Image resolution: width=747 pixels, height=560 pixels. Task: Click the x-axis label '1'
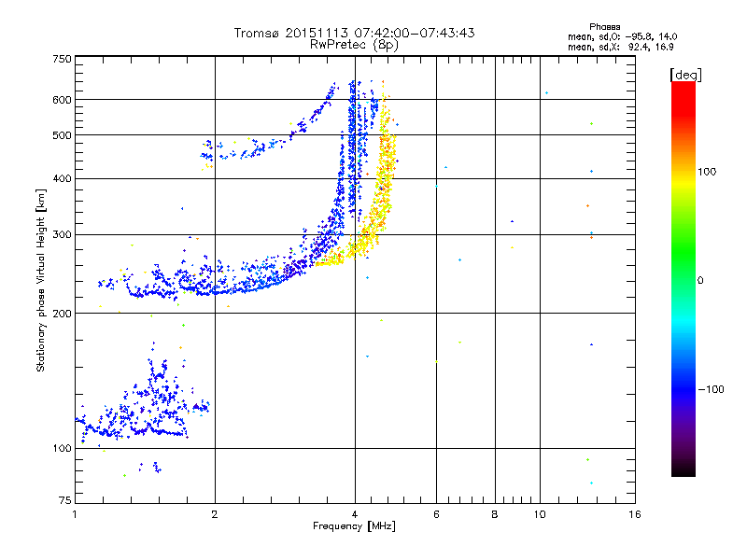75,514
